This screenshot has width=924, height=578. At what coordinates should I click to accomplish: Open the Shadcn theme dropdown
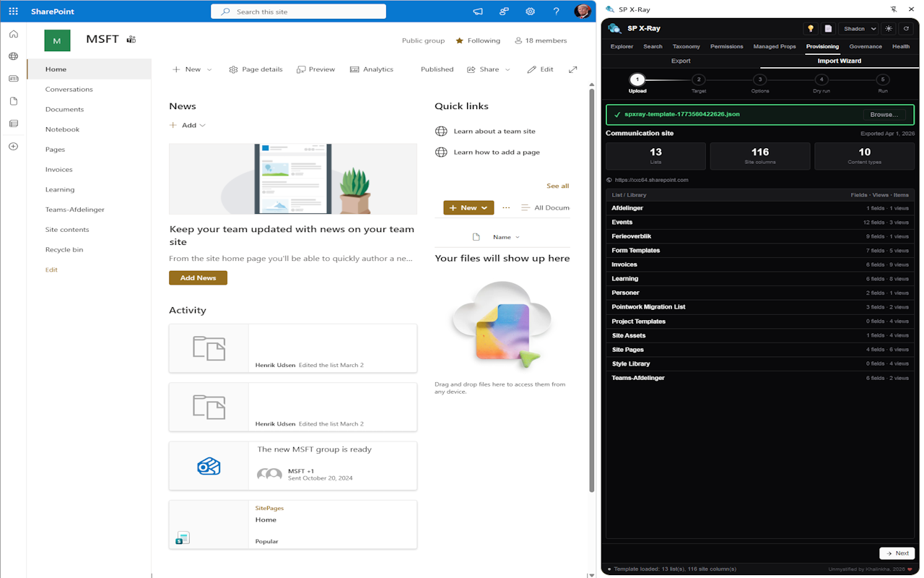coord(859,29)
